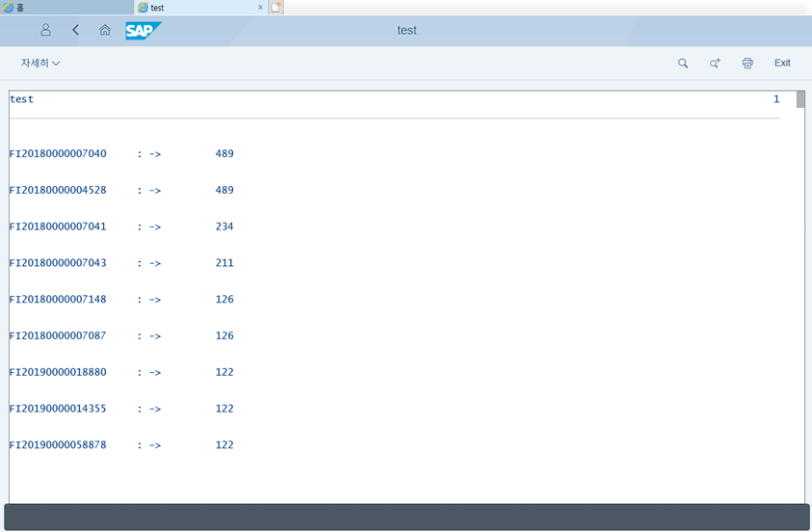
Task: Click the test report title text
Action: click(22, 99)
